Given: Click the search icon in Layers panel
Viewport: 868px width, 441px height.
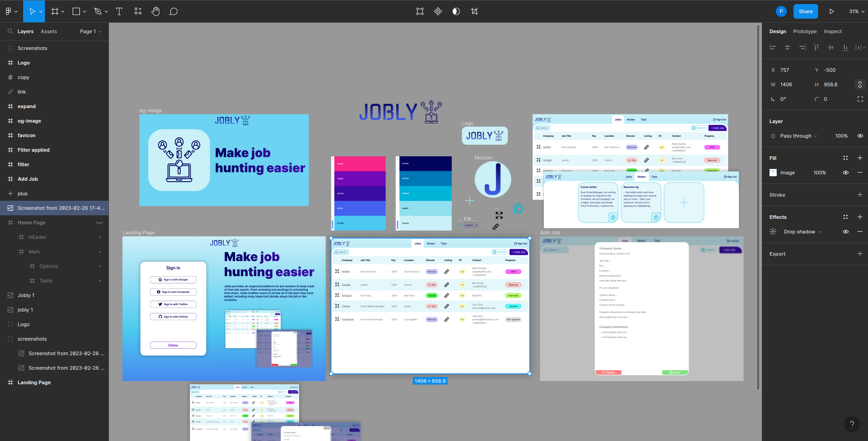Looking at the screenshot, I should 10,31.
